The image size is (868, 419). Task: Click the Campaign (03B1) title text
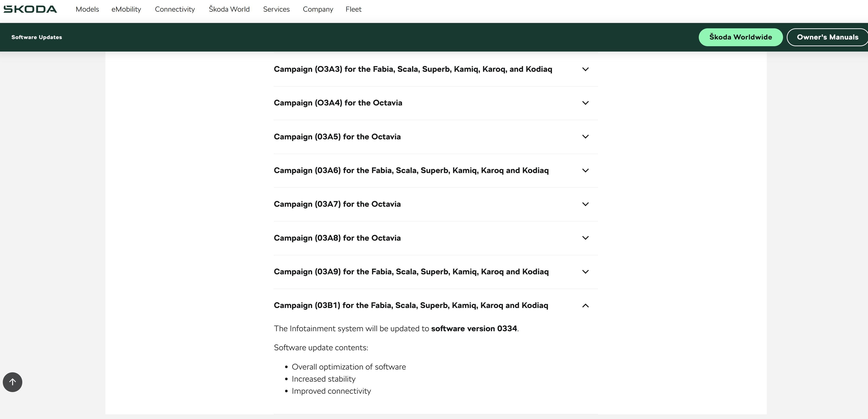click(x=411, y=305)
